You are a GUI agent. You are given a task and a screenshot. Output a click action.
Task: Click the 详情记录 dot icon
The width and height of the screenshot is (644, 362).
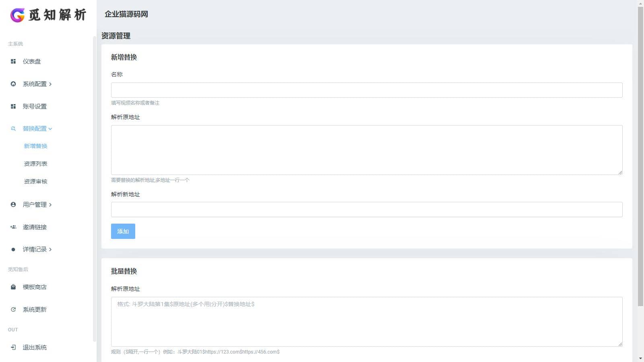[13, 250]
